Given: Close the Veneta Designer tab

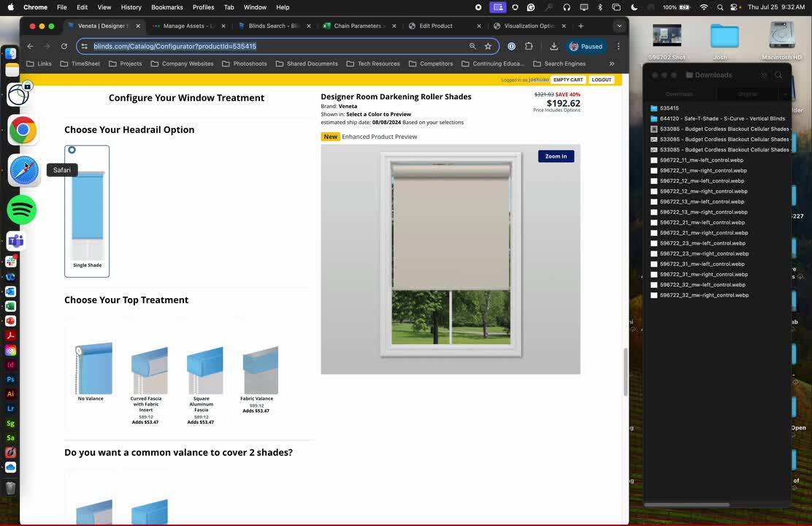Looking at the screenshot, I should coord(138,26).
